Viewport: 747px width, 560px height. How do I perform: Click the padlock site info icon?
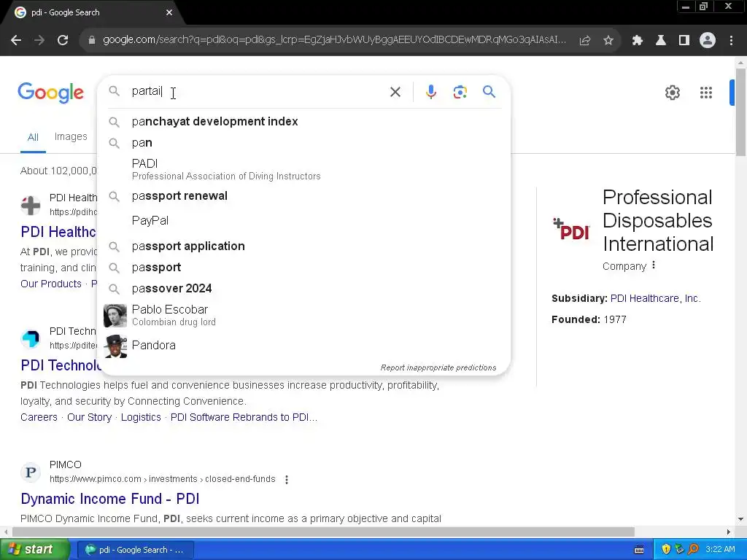coord(92,41)
